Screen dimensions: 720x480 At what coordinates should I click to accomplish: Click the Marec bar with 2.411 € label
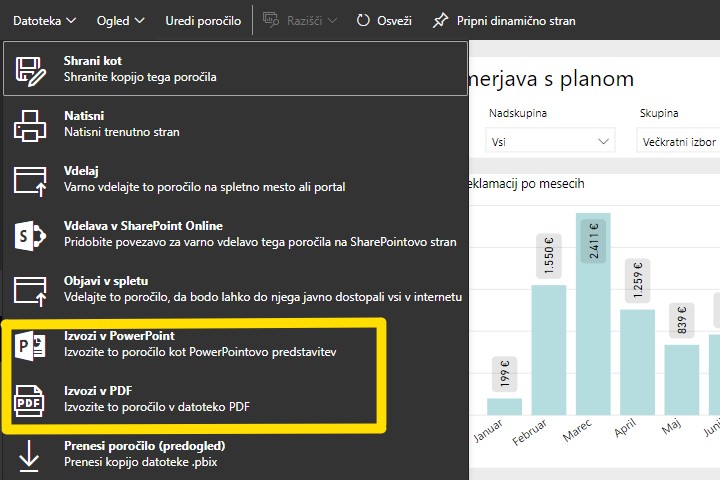pyautogui.click(x=593, y=314)
